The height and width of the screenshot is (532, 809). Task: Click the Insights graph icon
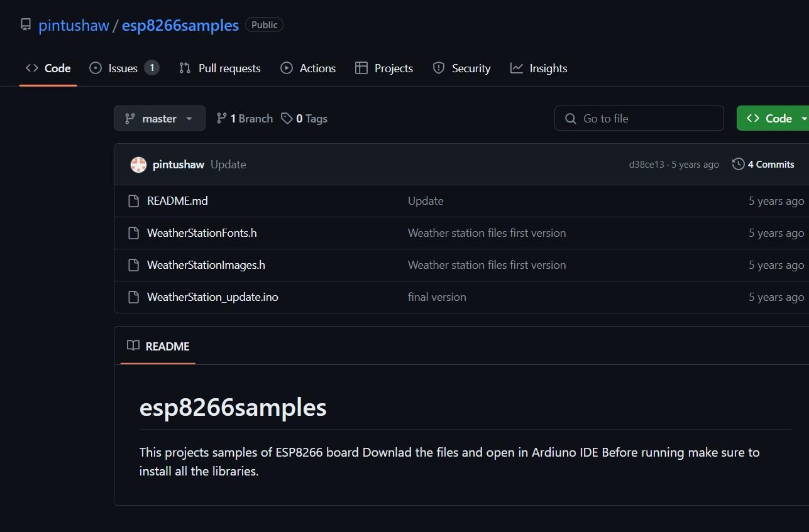click(x=517, y=68)
